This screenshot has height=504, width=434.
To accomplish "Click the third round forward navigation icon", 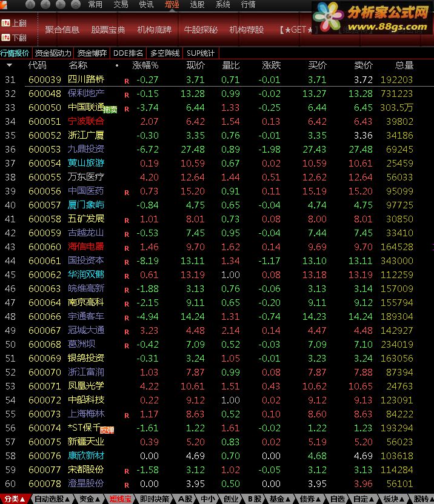I will tap(60, 4).
